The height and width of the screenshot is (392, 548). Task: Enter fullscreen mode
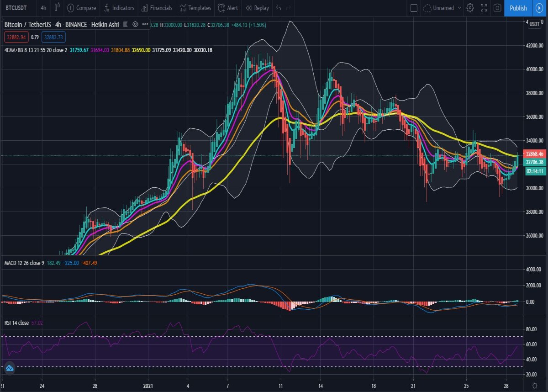484,8
